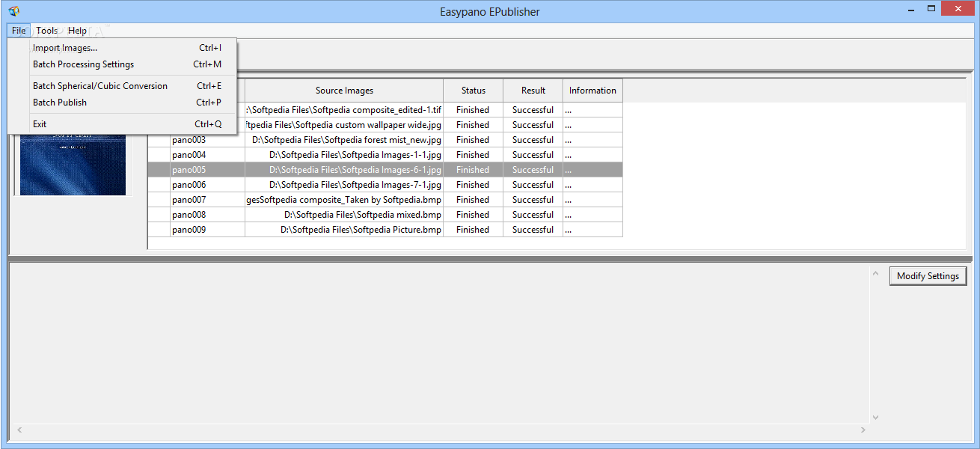Image resolution: width=980 pixels, height=449 pixels.
Task: Click the Modify Settings button
Action: pos(928,276)
